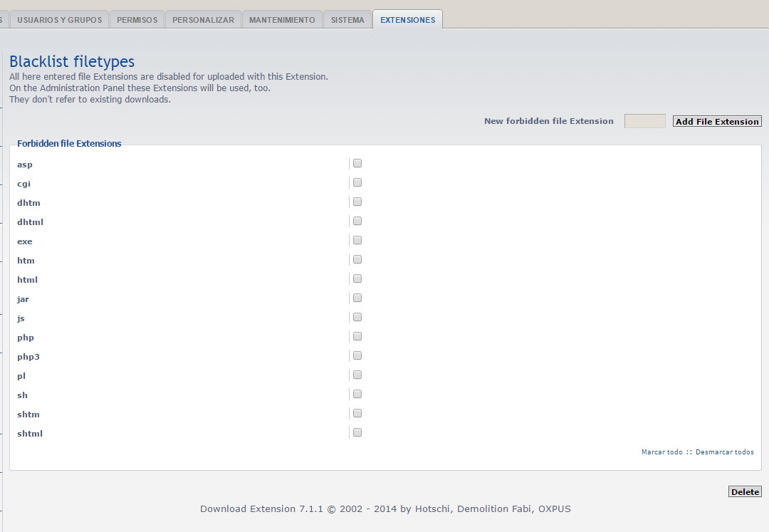Click the Delete button
Image resolution: width=769 pixels, height=532 pixels.
click(x=745, y=492)
